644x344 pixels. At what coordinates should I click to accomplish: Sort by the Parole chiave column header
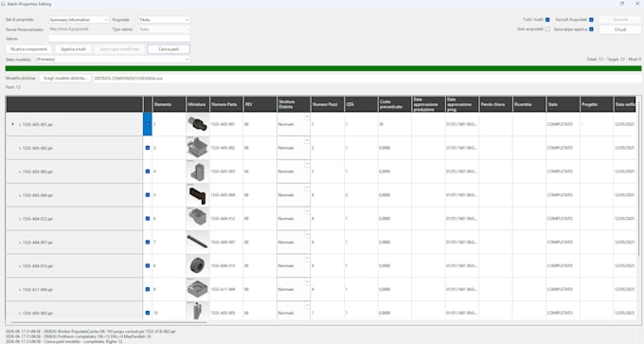click(495, 104)
